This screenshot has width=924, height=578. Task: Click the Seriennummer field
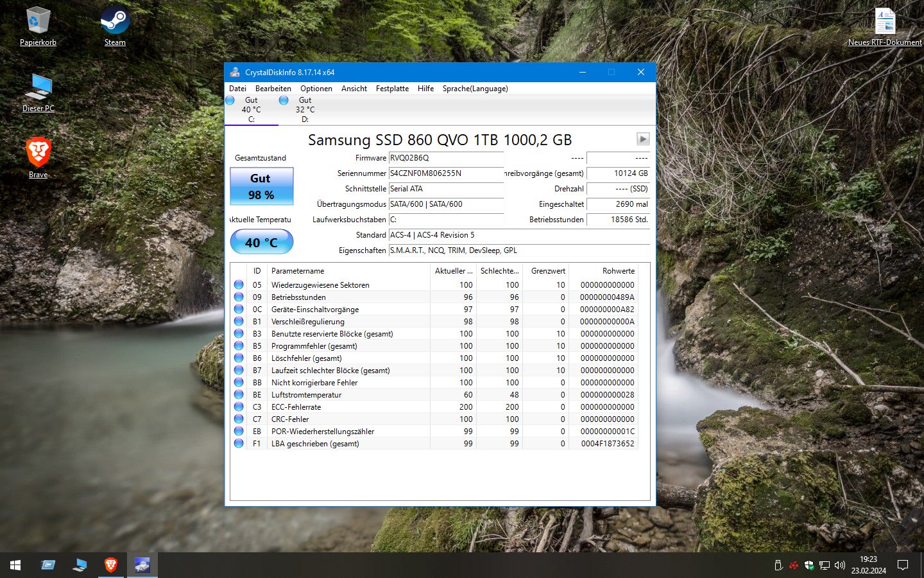point(446,173)
